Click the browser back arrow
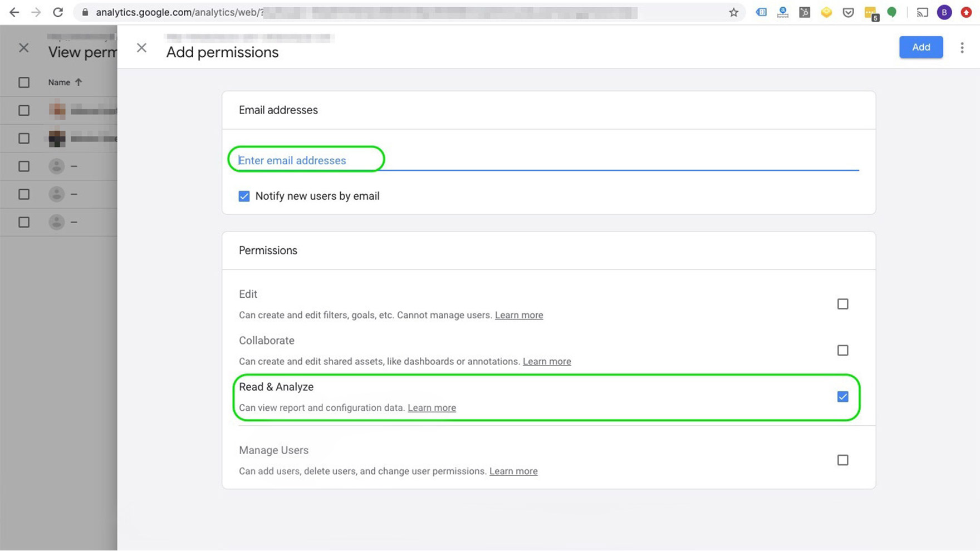This screenshot has width=980, height=551. click(14, 12)
